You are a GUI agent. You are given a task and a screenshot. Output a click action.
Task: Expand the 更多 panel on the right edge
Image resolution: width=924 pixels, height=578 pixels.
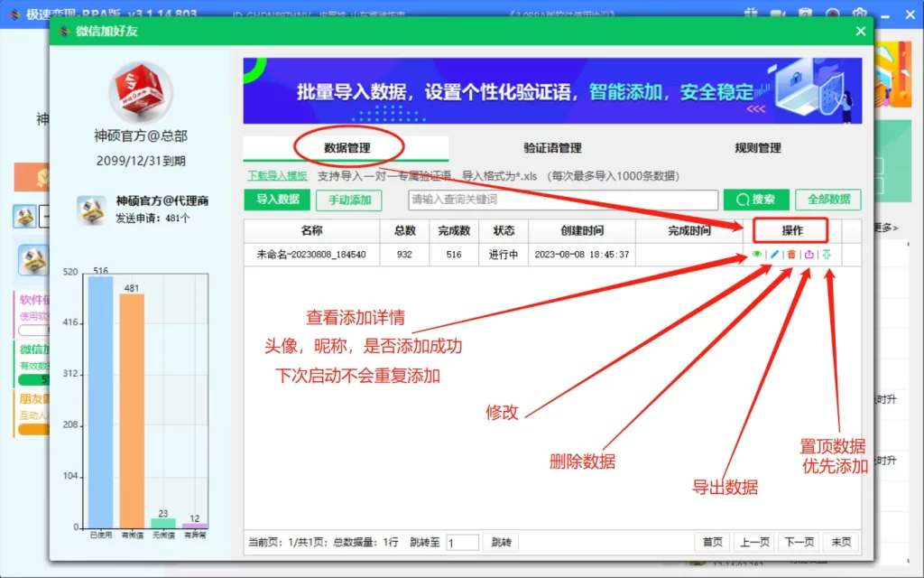886,228
